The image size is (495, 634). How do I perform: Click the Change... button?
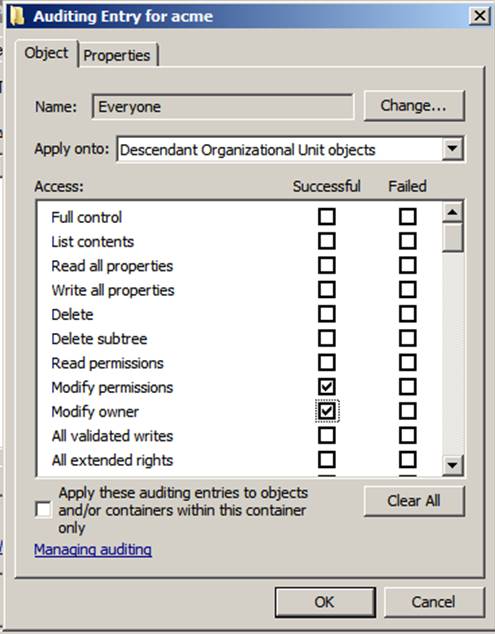[x=414, y=106]
